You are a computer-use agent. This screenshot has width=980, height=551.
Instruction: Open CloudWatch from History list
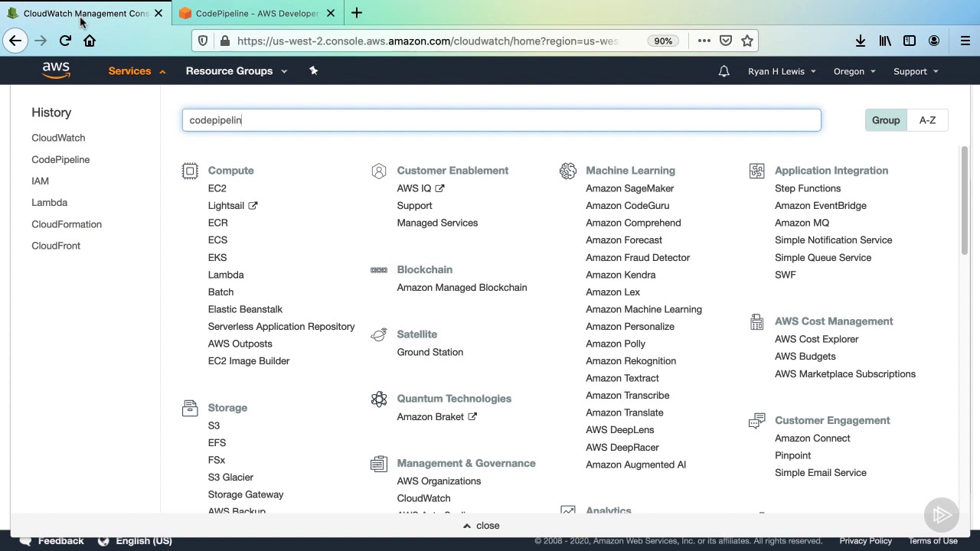[x=58, y=138]
